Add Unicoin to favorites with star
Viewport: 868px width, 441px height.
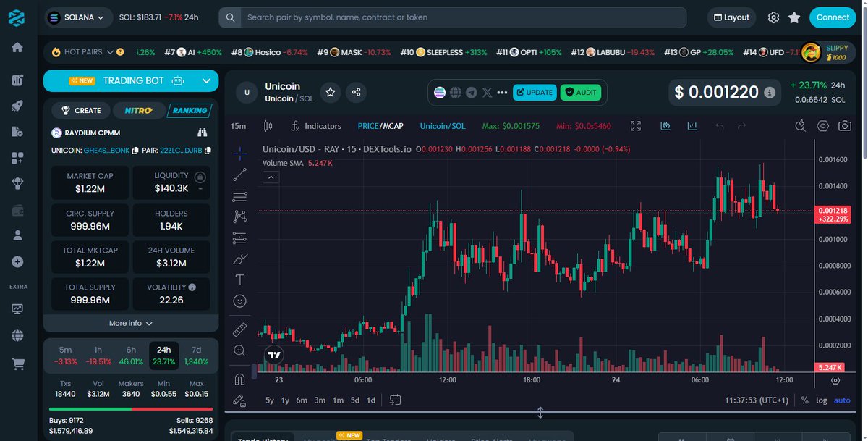(x=331, y=92)
